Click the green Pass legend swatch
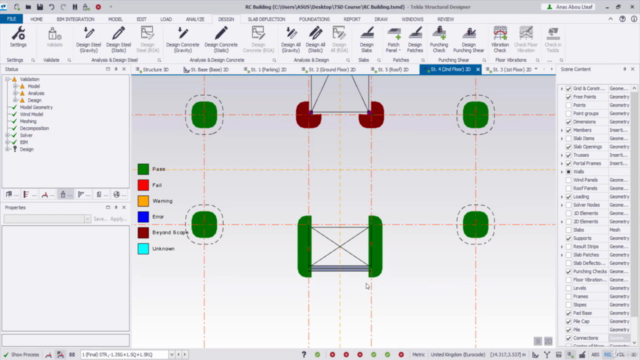Viewport: 640px width, 360px height. pyautogui.click(x=143, y=169)
